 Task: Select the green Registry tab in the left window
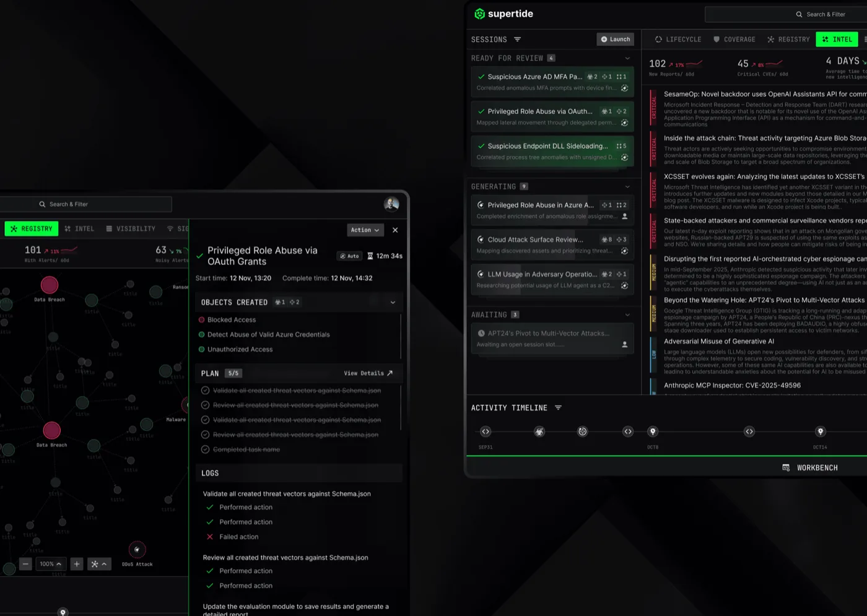[x=32, y=228]
